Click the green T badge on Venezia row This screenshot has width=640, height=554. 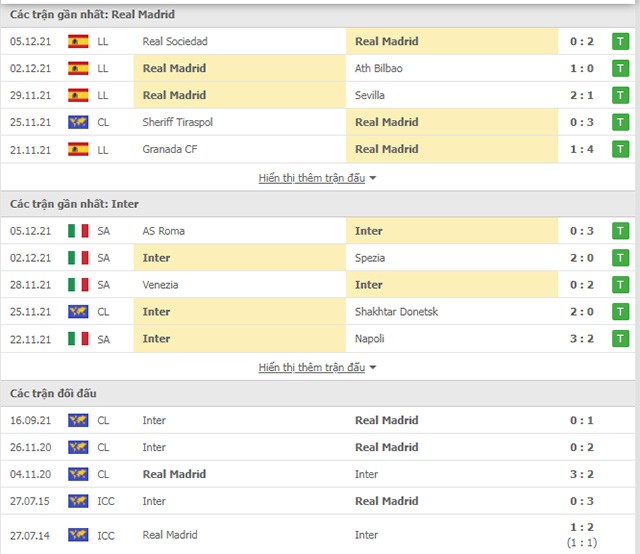pyautogui.click(x=620, y=285)
